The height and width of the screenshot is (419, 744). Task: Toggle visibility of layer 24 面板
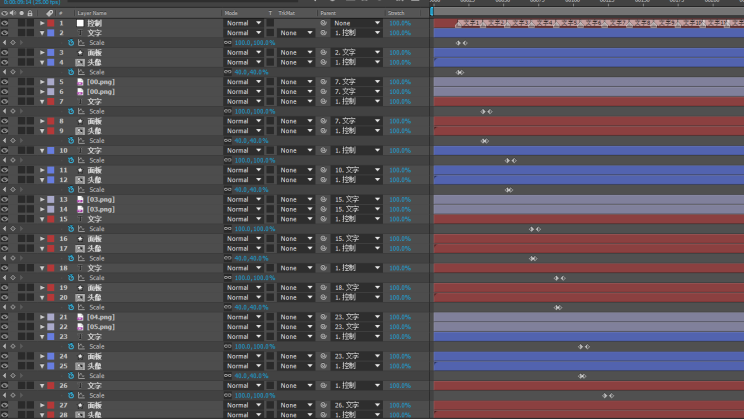[x=5, y=356]
